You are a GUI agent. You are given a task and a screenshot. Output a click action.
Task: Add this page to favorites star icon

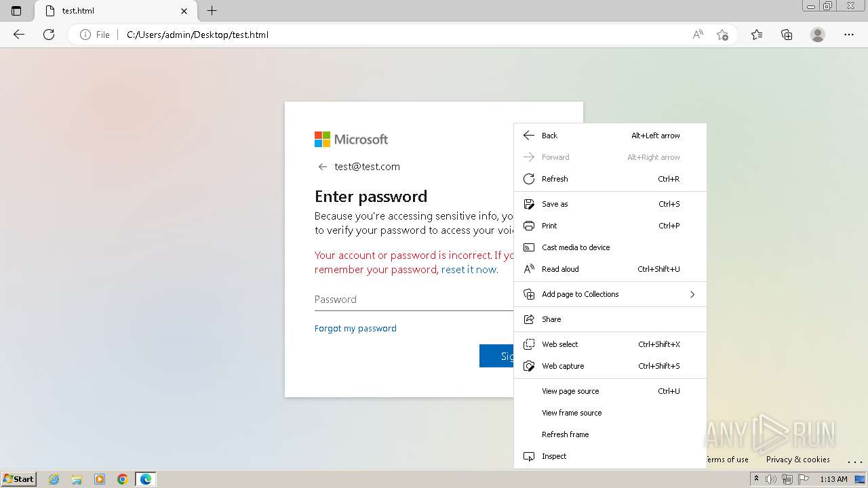[x=722, y=35]
